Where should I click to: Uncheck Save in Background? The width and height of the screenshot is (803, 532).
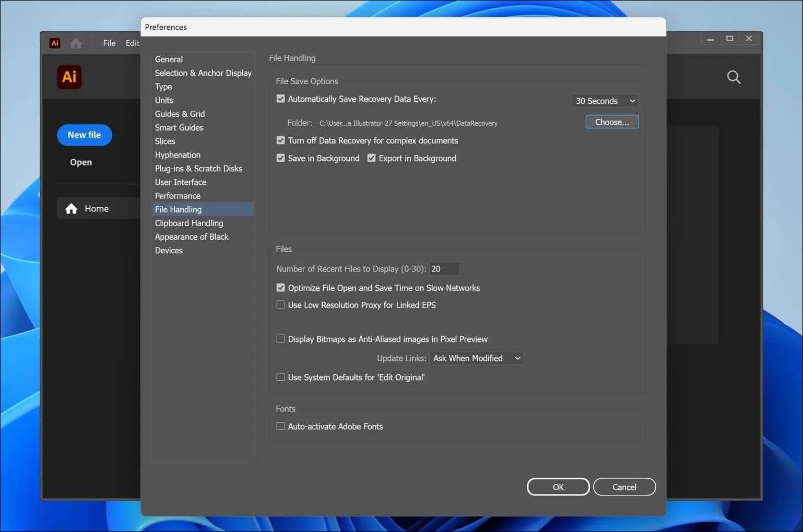click(281, 158)
